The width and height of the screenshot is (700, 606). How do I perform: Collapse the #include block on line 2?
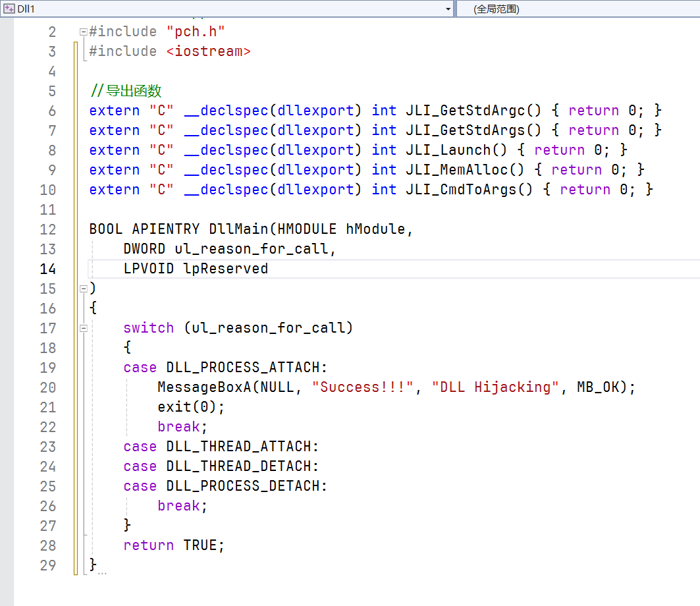click(83, 32)
